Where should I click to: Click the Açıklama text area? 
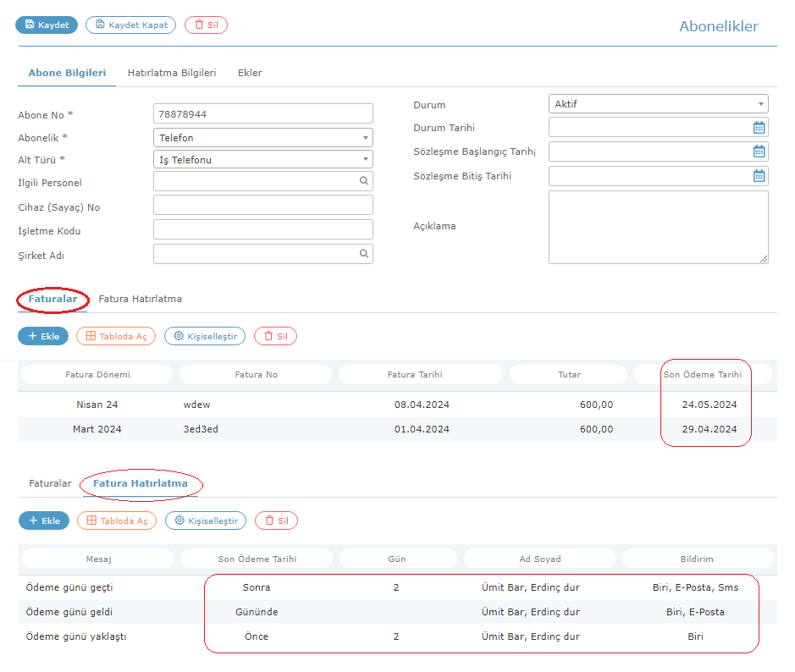tap(658, 227)
